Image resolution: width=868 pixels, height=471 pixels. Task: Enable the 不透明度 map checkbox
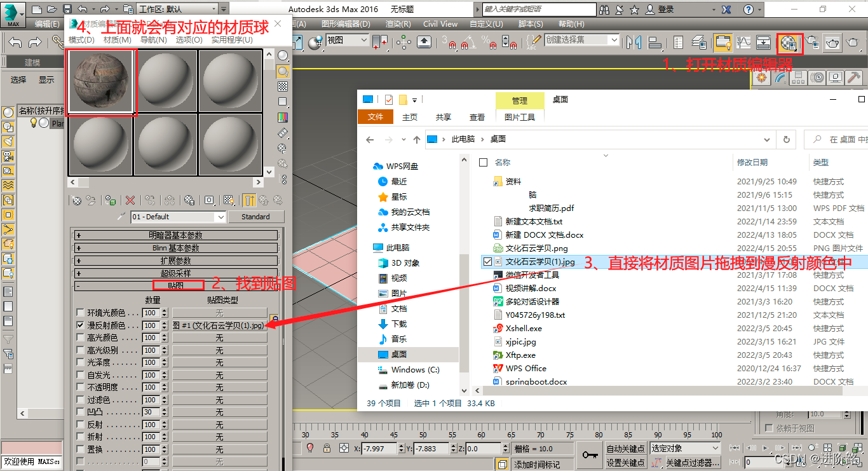click(80, 387)
